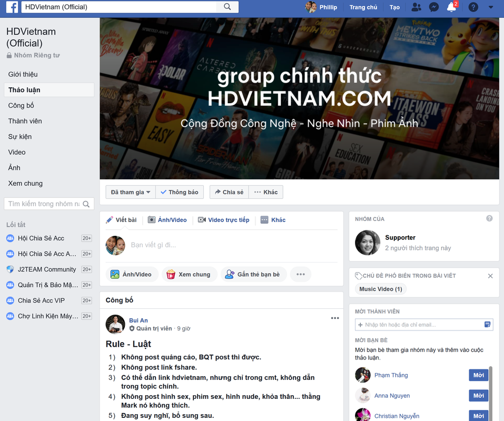The width and height of the screenshot is (504, 421).
Task: Go to Trang chủ
Action: (x=363, y=7)
